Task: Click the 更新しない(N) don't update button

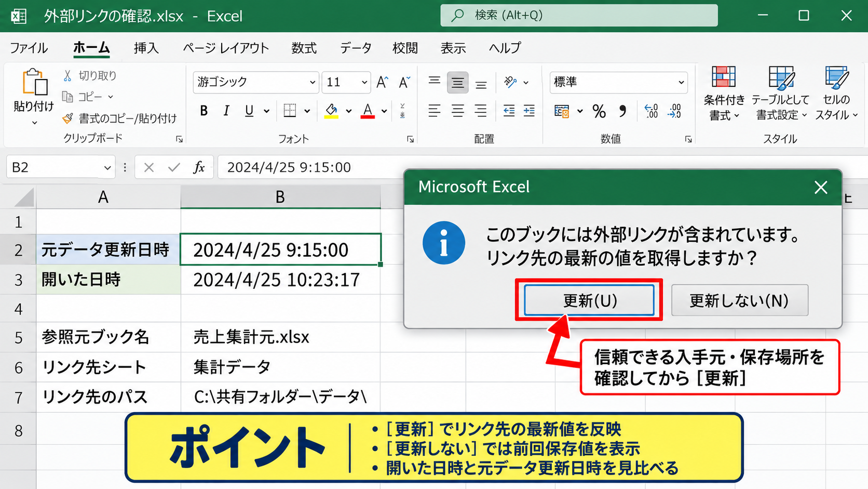Action: 739,300
